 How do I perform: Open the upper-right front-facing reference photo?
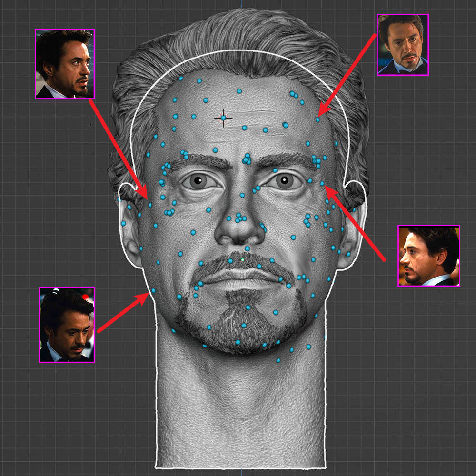point(403,45)
